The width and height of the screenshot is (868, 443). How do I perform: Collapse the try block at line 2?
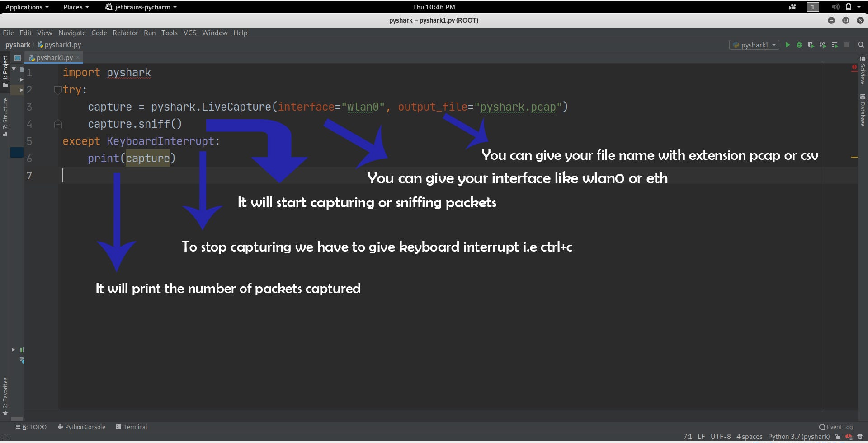tap(57, 89)
